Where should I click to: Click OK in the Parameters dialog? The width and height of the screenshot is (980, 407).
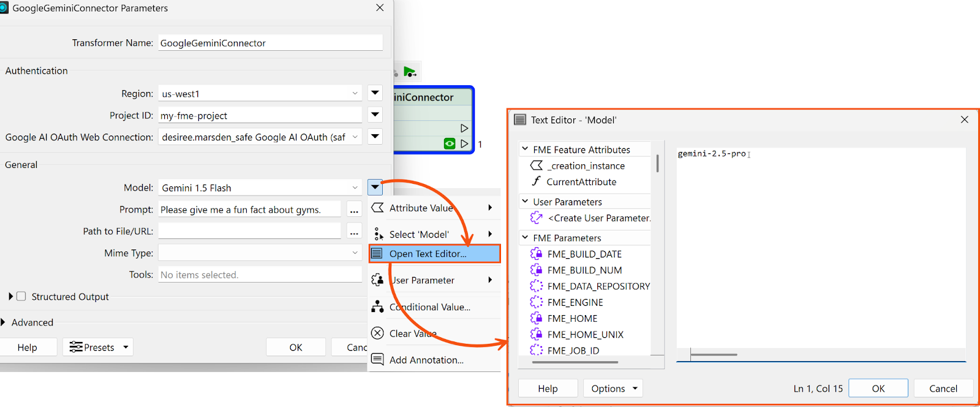point(296,347)
